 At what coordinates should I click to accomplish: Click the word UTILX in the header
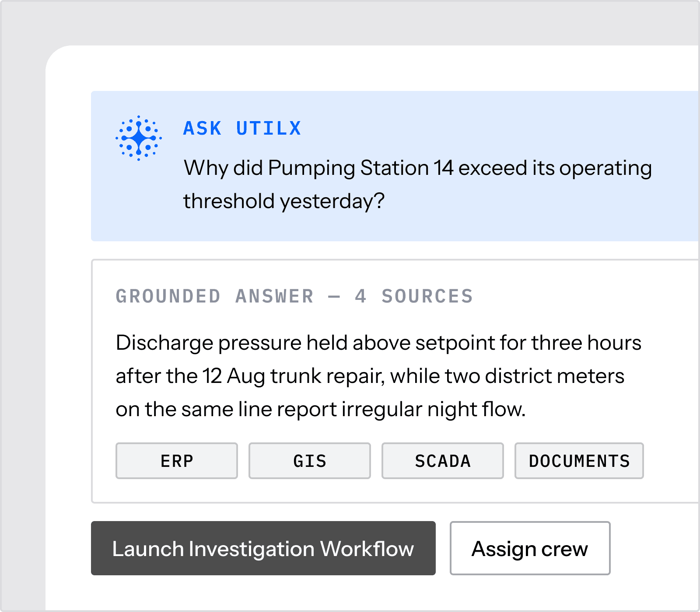point(269,129)
